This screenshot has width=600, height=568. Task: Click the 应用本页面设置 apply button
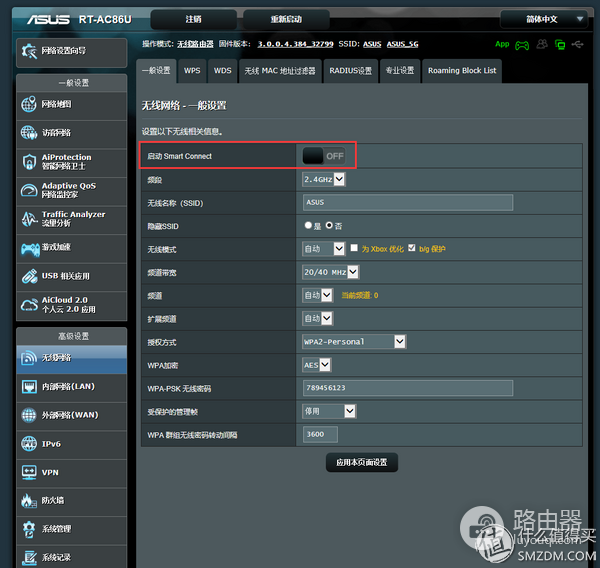[x=362, y=462]
